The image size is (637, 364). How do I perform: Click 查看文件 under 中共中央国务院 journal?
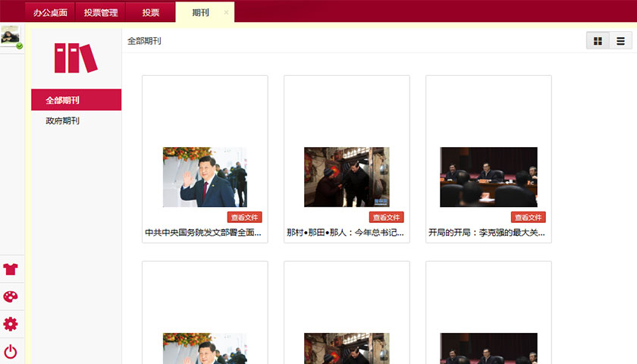[x=244, y=218]
